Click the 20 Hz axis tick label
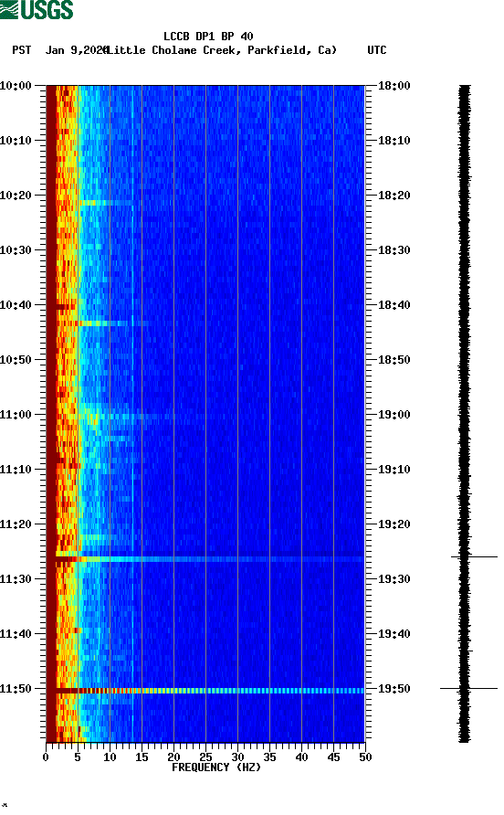The width and height of the screenshot is (504, 815). (x=173, y=757)
